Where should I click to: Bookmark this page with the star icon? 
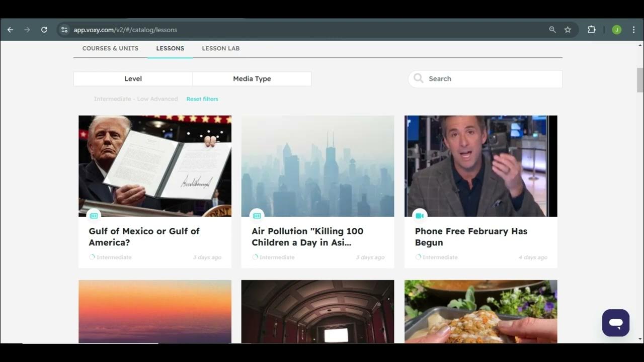tap(568, 30)
